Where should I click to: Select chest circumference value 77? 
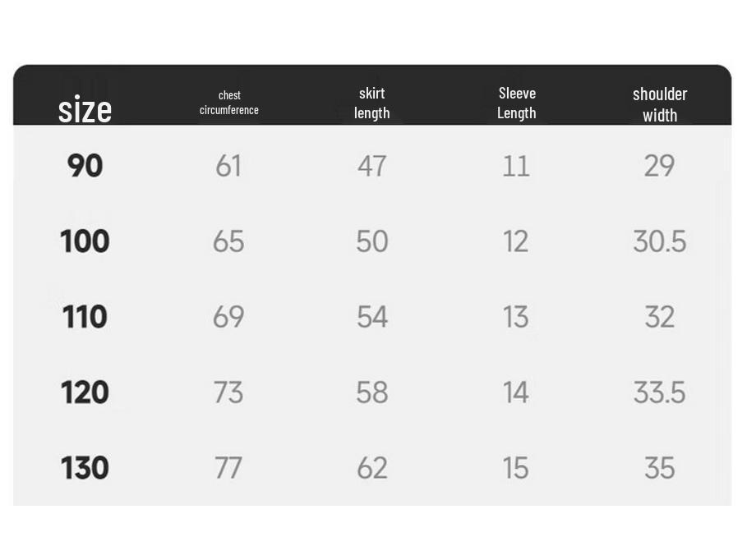point(228,467)
